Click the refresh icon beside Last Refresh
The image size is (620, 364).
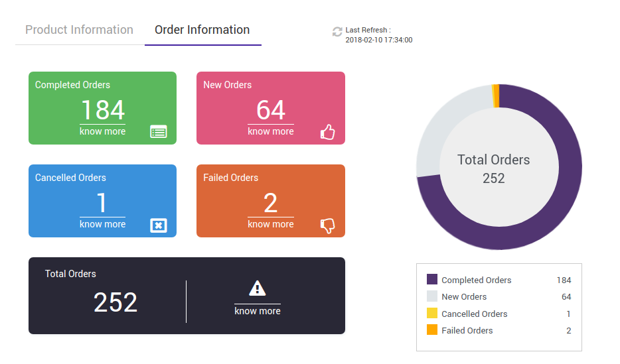pos(337,31)
